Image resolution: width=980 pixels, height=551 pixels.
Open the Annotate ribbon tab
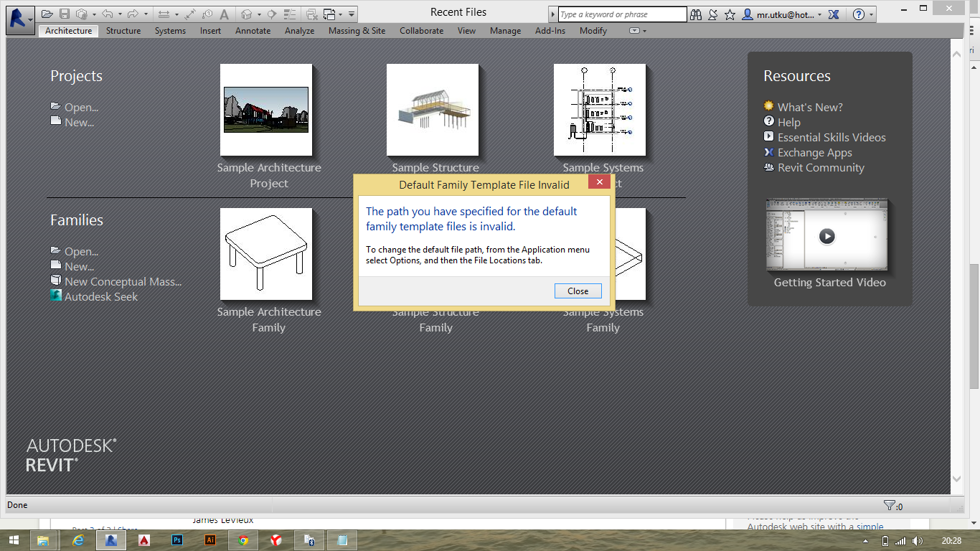(x=253, y=31)
